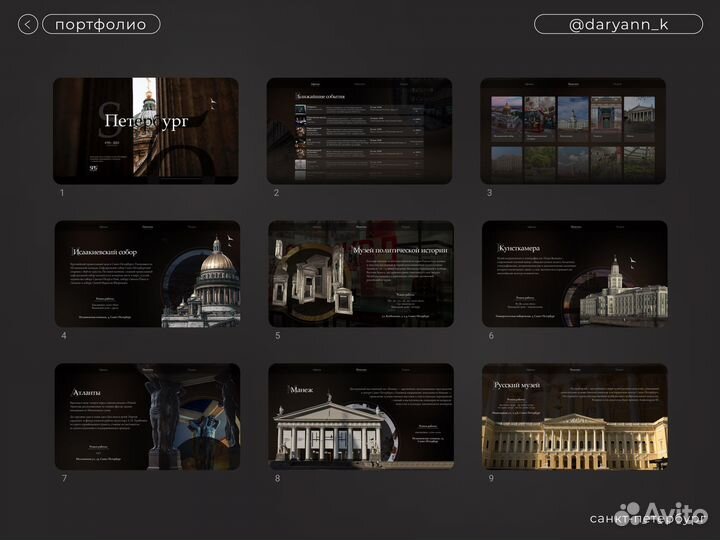Viewport: 720px width, 540px height.
Task: View the Манеж slide thumbnail
Action: [359, 416]
